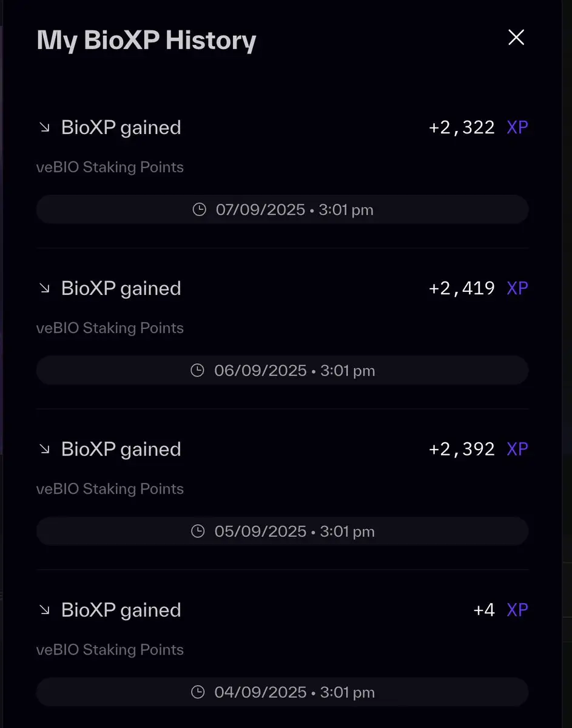Click the arrow icon beside the +2,419 entry
Viewport: 572px width, 728px height.
44,288
